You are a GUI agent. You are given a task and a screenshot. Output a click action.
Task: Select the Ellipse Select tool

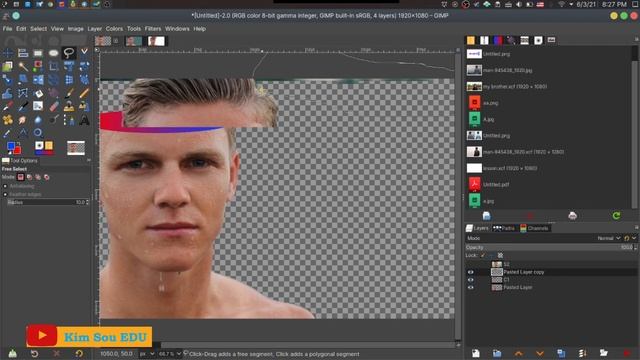coord(53,53)
